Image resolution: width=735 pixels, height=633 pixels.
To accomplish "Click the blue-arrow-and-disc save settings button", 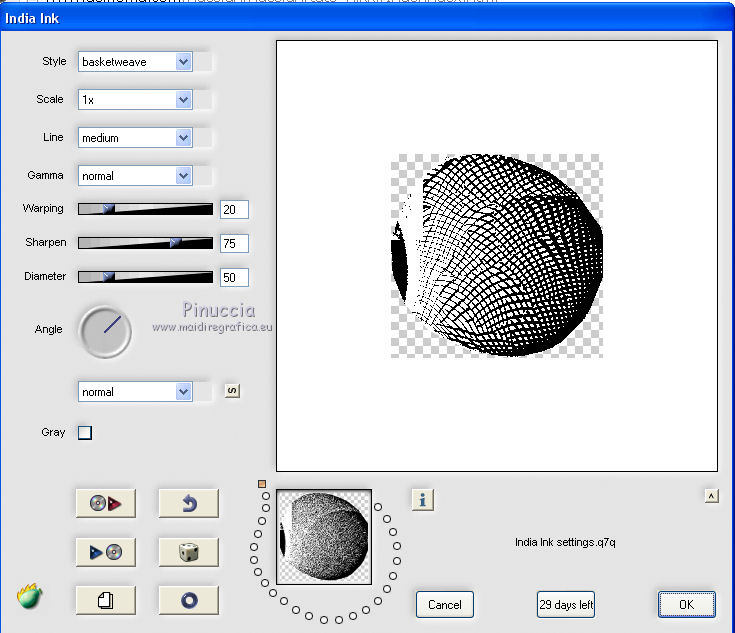I will tap(106, 552).
